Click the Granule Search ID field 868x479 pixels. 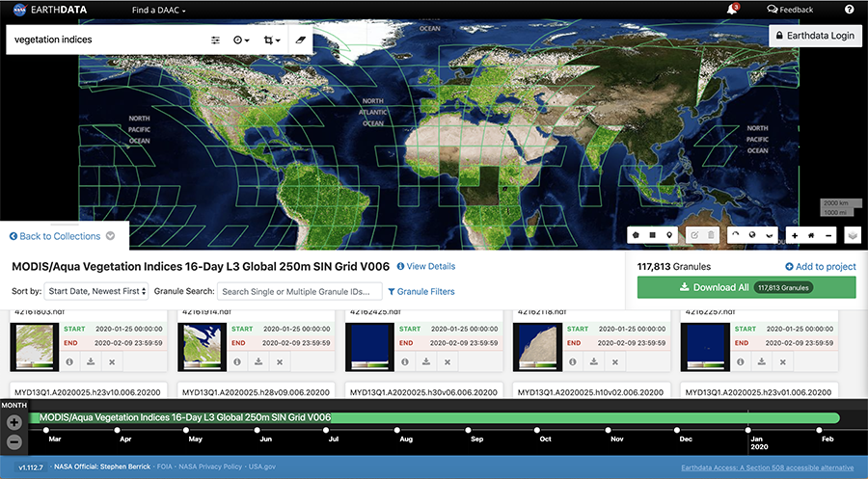point(300,291)
